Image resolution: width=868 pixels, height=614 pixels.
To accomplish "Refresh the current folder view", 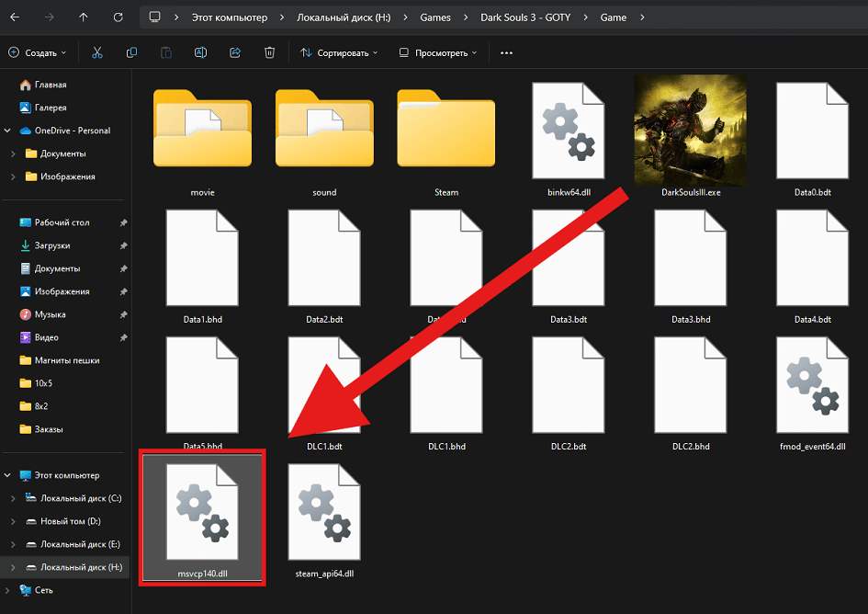I will pos(118,17).
